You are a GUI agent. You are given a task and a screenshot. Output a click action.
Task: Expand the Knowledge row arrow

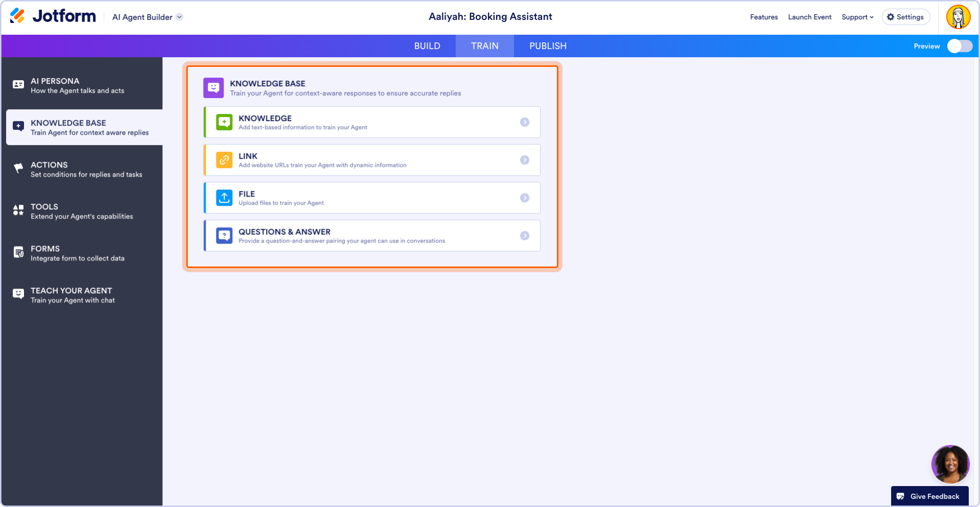click(x=525, y=122)
